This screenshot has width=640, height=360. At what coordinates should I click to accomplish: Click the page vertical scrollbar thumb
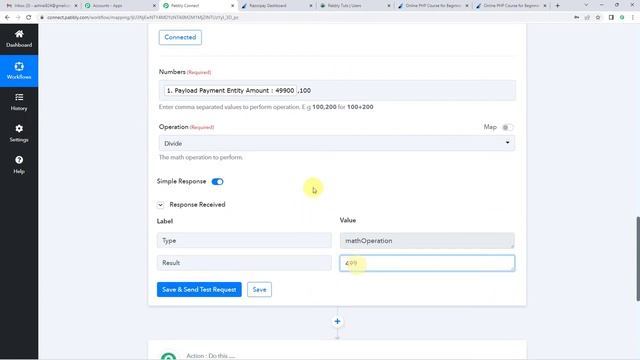[x=638, y=259]
